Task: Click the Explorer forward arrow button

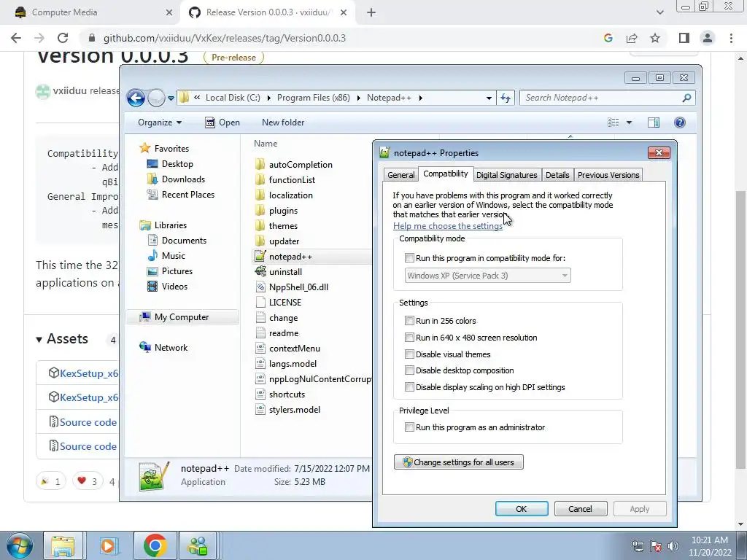Action: click(156, 98)
